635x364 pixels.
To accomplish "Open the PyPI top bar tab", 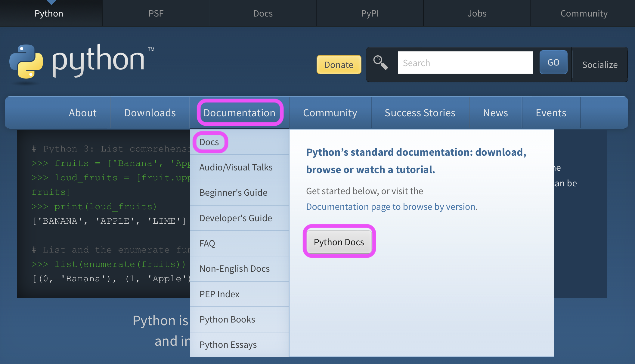I will tap(370, 13).
